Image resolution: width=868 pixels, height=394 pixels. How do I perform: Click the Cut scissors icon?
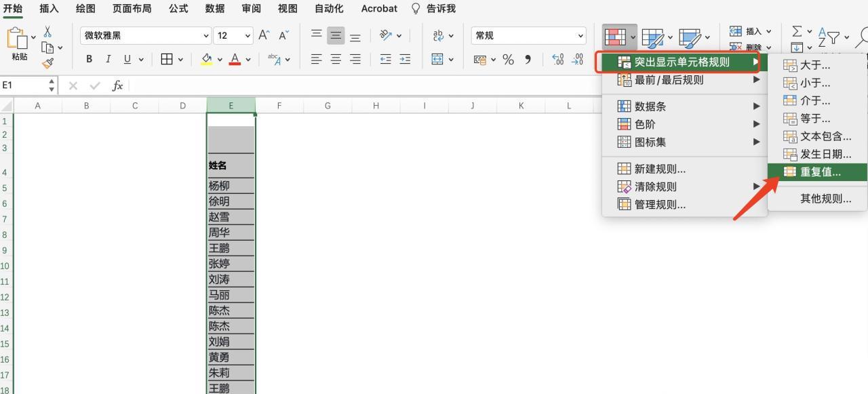click(x=47, y=32)
